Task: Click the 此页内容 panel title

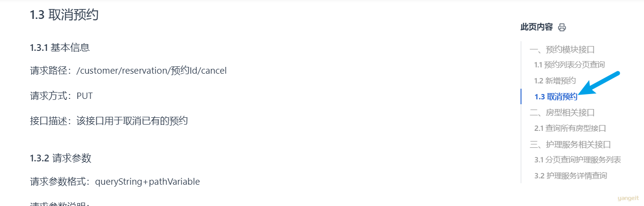Action: 537,27
